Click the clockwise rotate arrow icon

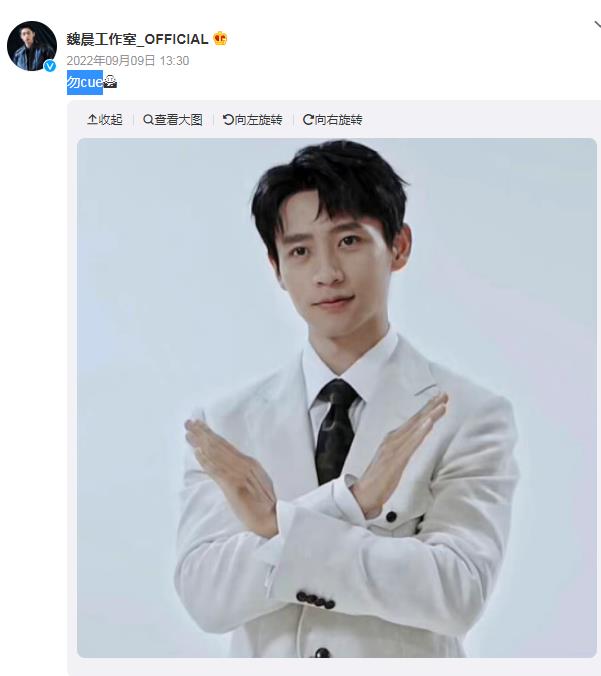[x=308, y=119]
